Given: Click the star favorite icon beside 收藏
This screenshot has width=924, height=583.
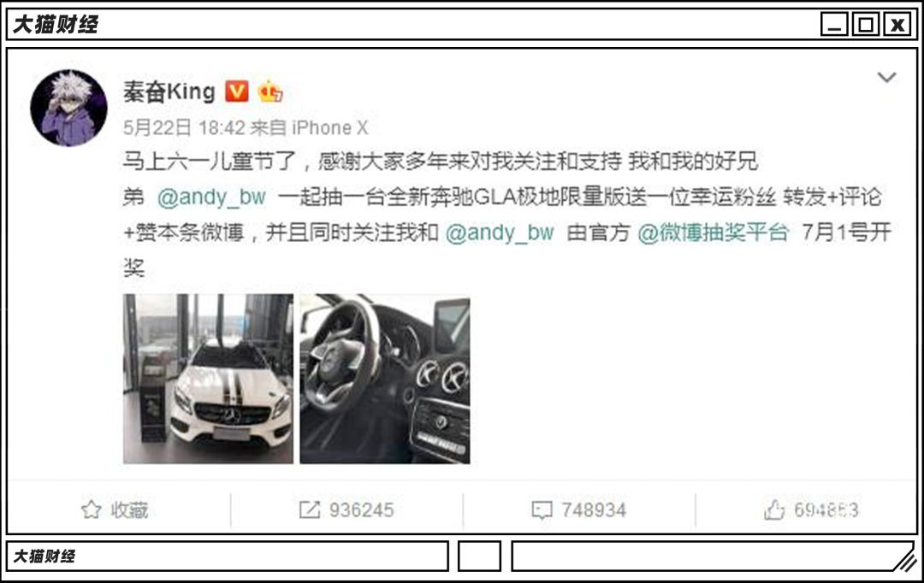Looking at the screenshot, I should coord(92,509).
